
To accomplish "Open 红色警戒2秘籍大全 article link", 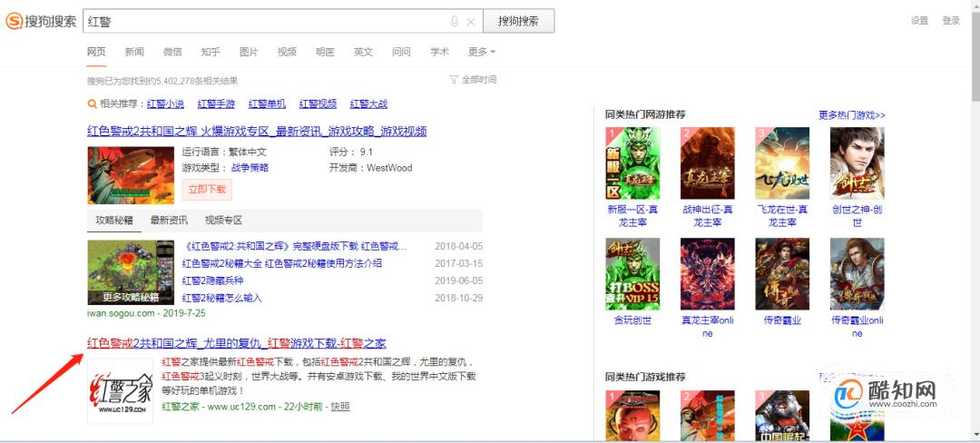I will click(x=282, y=263).
